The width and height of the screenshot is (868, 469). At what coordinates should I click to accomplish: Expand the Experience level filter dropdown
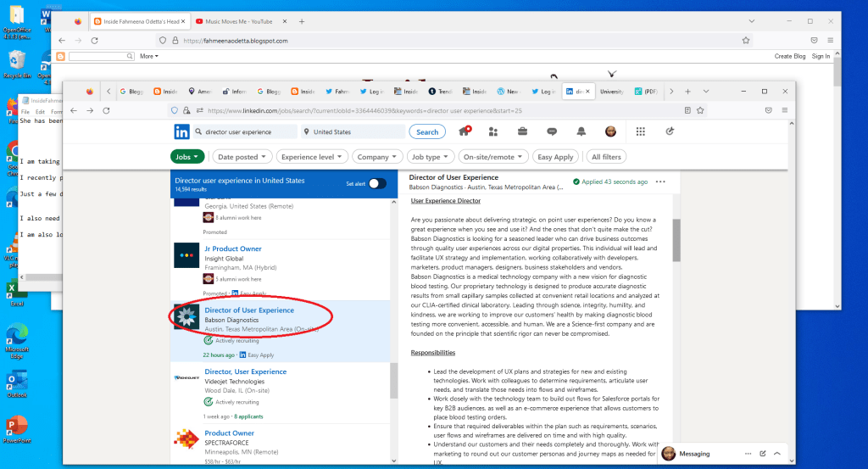coord(311,157)
